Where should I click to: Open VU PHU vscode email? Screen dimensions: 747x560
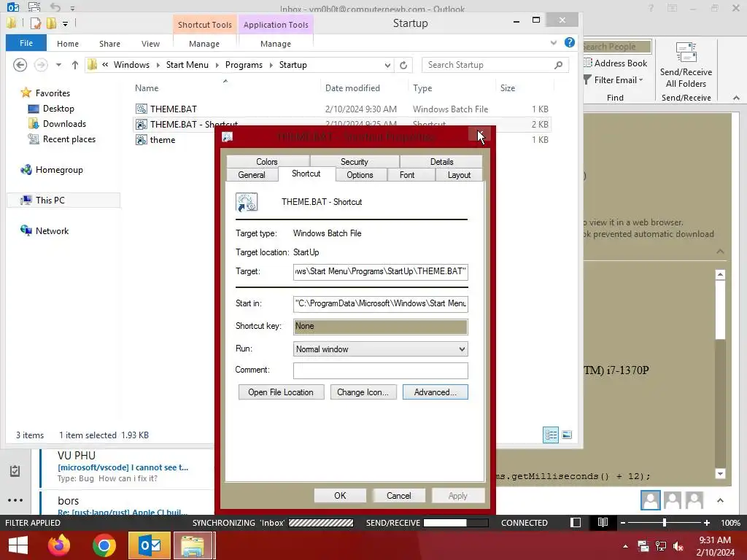click(x=126, y=467)
